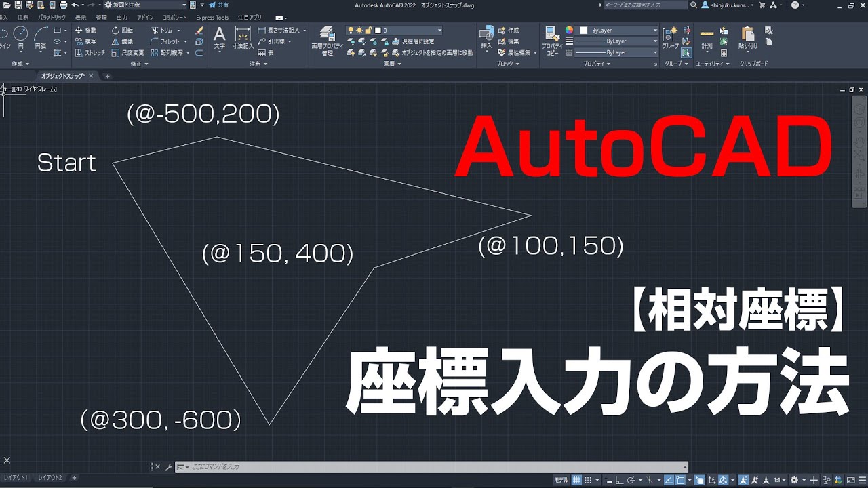Open the ByLayer color dropdown
The width and height of the screenshot is (868, 488).
[x=618, y=30]
